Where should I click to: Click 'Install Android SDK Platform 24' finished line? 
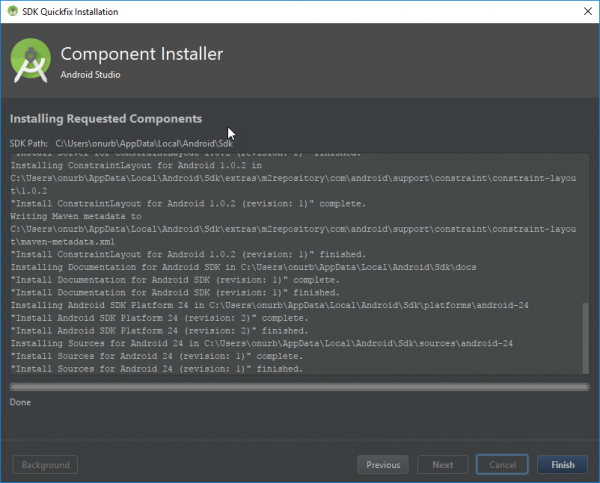[159, 331]
